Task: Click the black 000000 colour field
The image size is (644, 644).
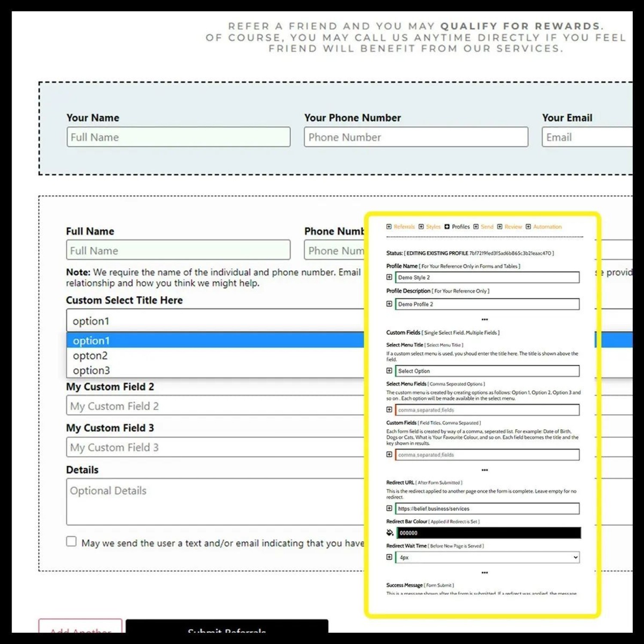Action: click(x=488, y=533)
